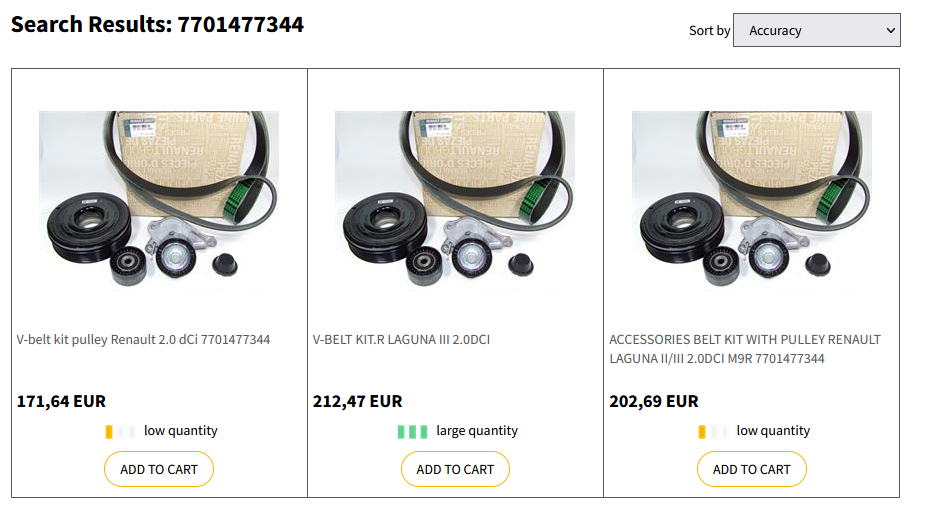The width and height of the screenshot is (932, 506).
Task: Click the yellow low-stock indicator for the 171,64 EUR kit
Action: 119,432
